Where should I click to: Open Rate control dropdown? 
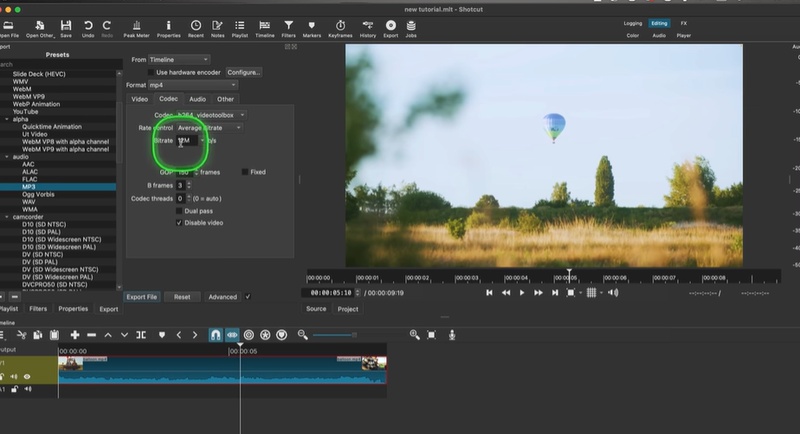209,128
